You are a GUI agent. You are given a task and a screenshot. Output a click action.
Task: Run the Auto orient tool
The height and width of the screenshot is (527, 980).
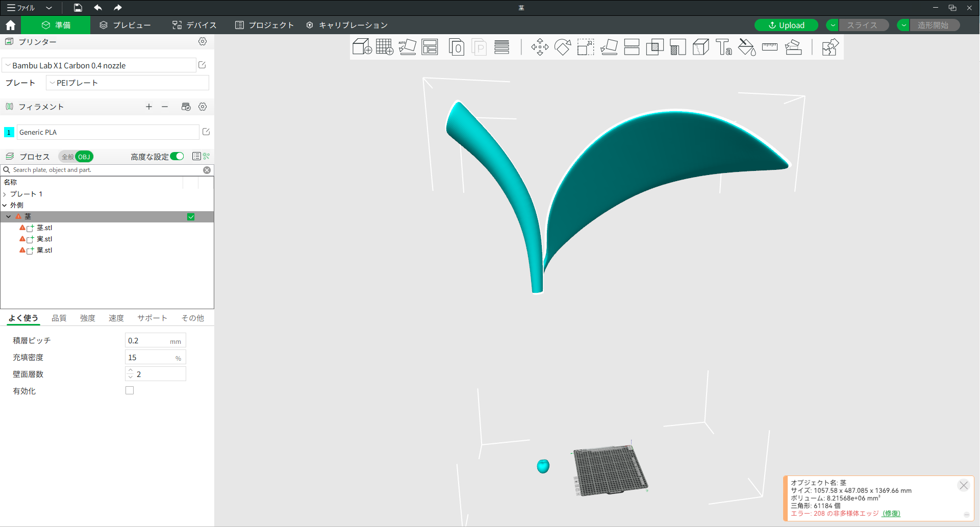point(407,47)
